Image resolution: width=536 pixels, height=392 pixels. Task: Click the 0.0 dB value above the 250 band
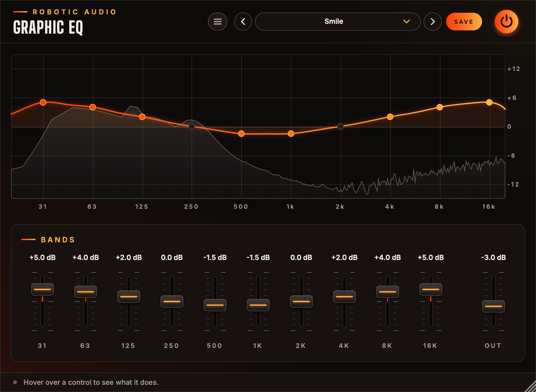172,257
